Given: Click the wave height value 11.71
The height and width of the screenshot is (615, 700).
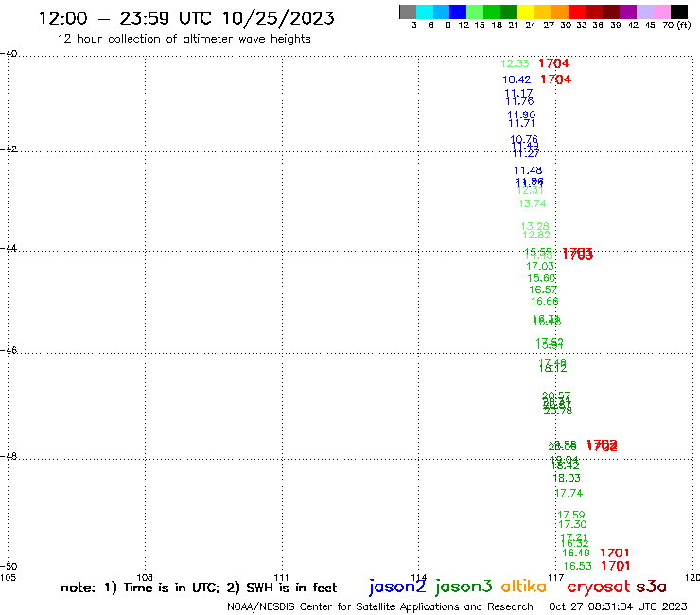Looking at the screenshot, I should point(521,123).
